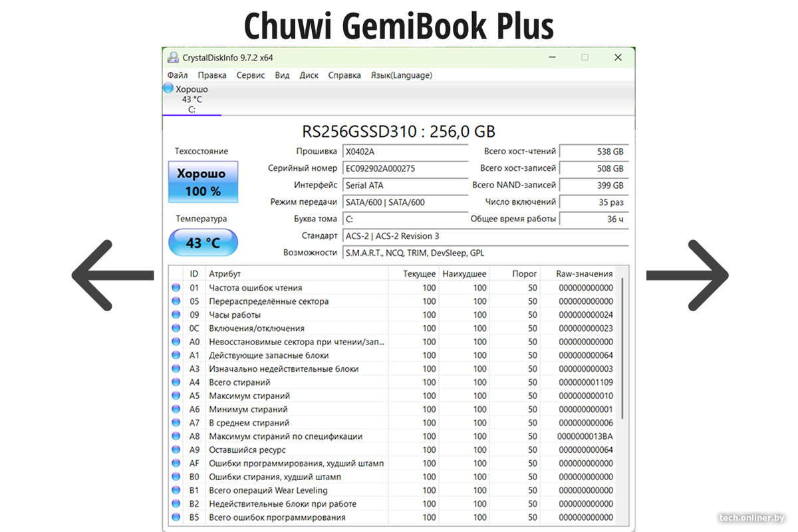Click status orb for attribute 01

(176, 288)
